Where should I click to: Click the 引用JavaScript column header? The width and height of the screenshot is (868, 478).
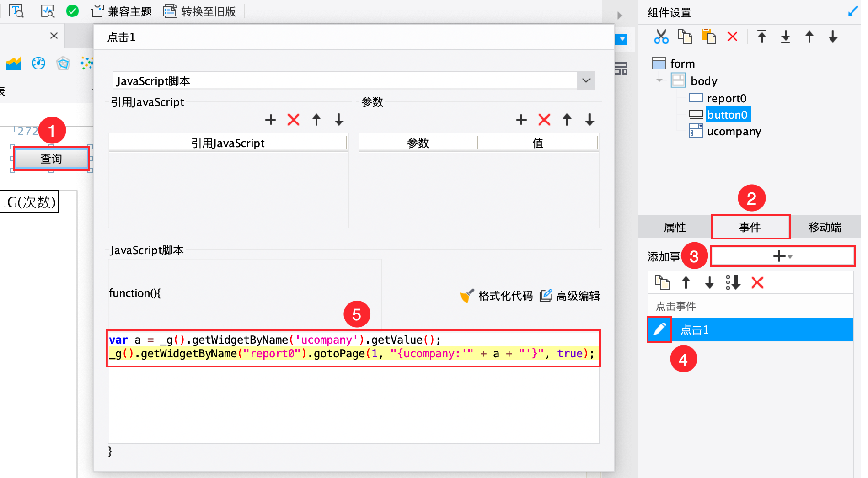[228, 143]
